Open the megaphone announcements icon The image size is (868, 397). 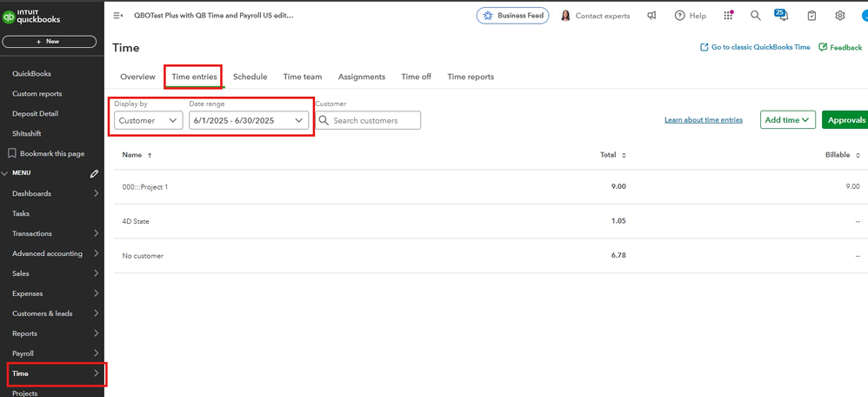click(651, 16)
